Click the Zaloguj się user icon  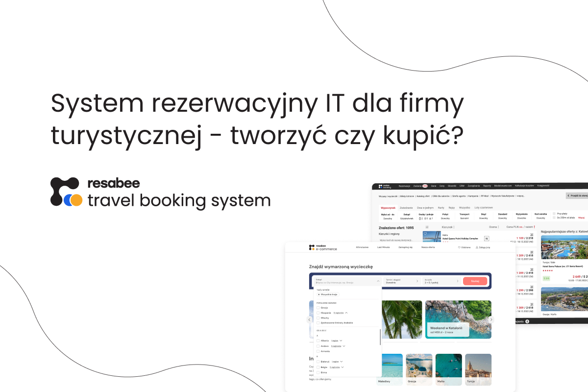(477, 247)
